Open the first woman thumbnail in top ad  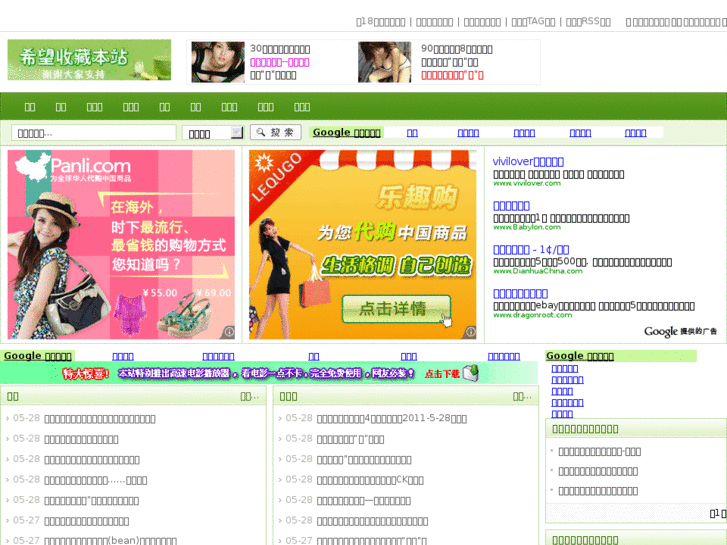[x=218, y=62]
